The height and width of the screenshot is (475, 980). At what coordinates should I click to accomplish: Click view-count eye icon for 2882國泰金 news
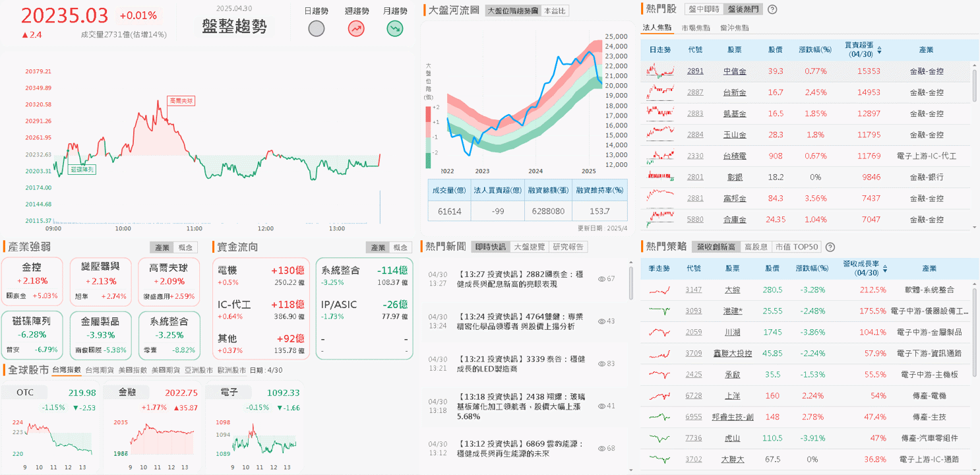click(x=601, y=279)
